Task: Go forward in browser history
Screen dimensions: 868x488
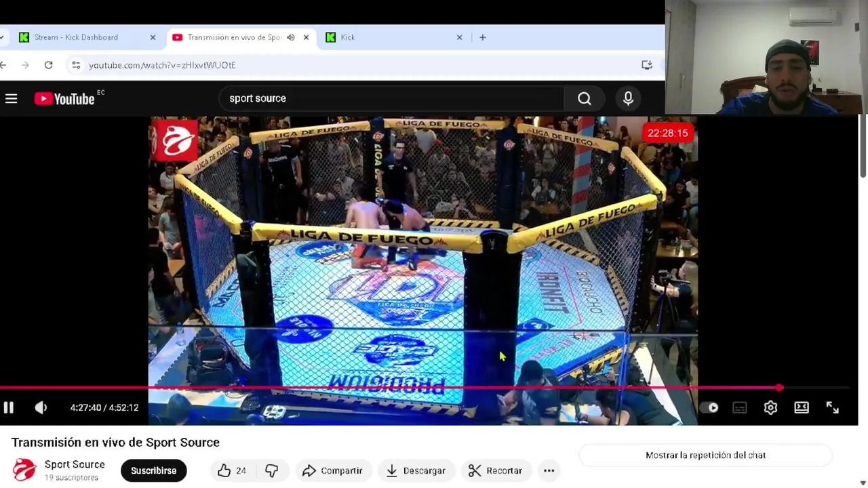Action: pos(25,65)
